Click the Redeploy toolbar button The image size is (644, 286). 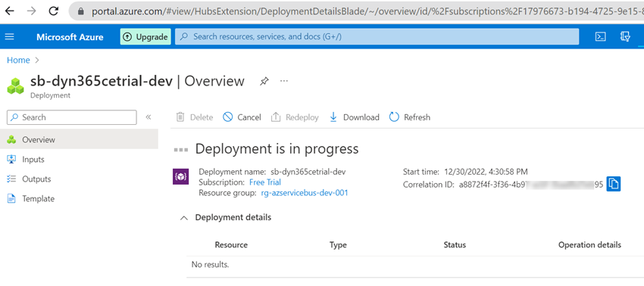click(x=295, y=117)
